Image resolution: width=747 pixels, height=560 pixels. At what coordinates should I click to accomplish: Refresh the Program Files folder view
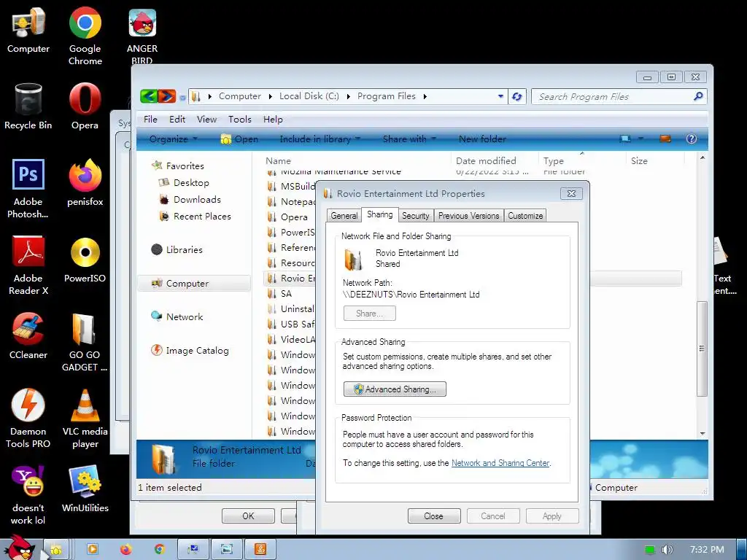point(517,97)
